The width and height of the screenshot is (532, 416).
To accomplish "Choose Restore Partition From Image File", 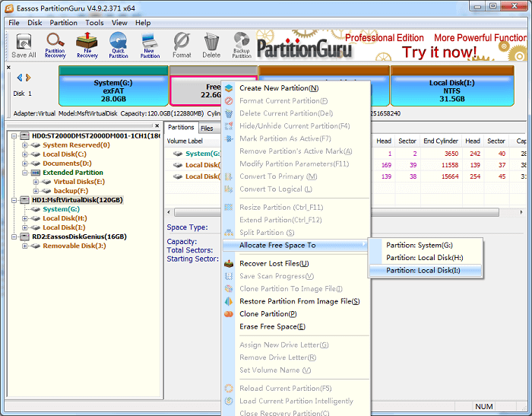I will point(295,301).
